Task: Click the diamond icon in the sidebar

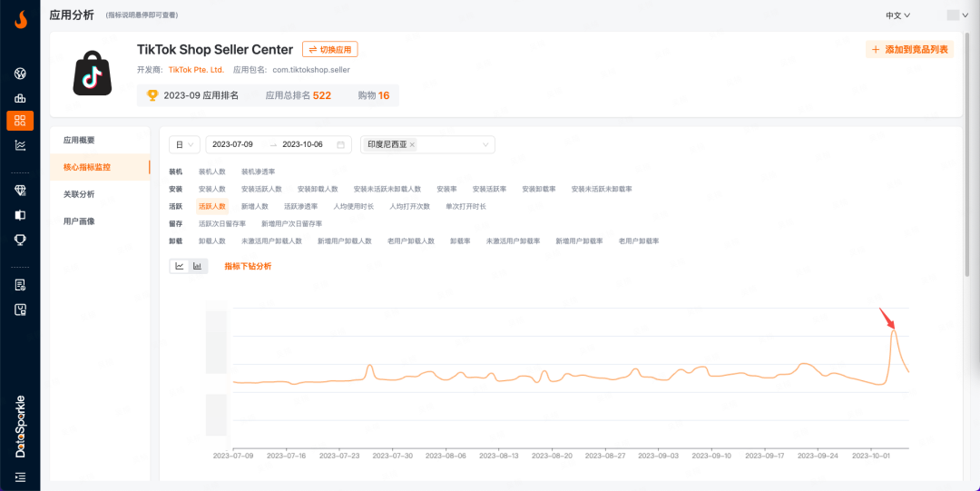Action: click(x=20, y=190)
